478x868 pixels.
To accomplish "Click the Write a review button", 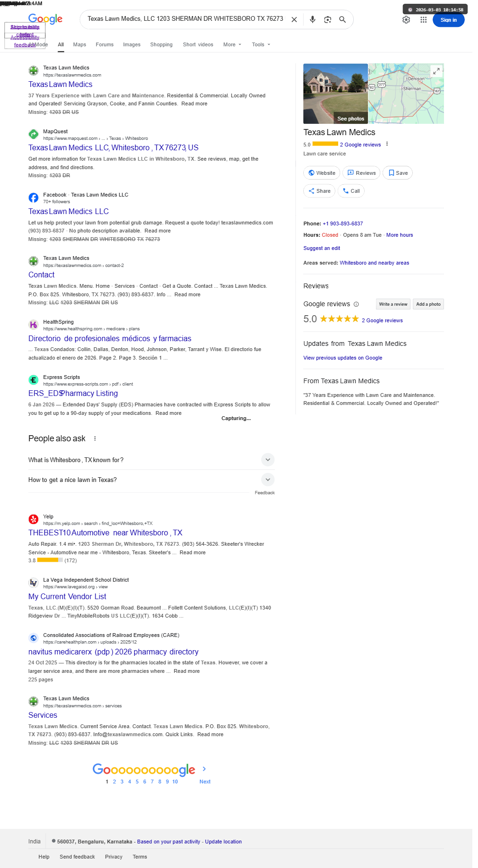I will (393, 304).
